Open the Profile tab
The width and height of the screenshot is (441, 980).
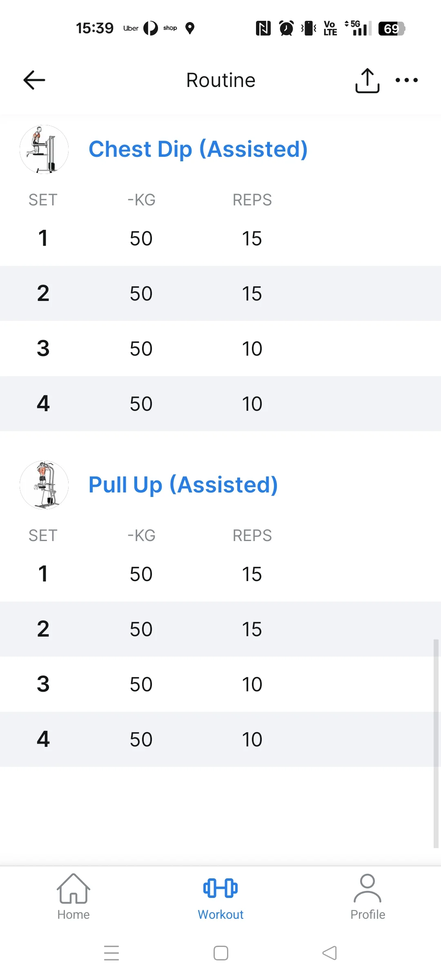[x=367, y=897]
